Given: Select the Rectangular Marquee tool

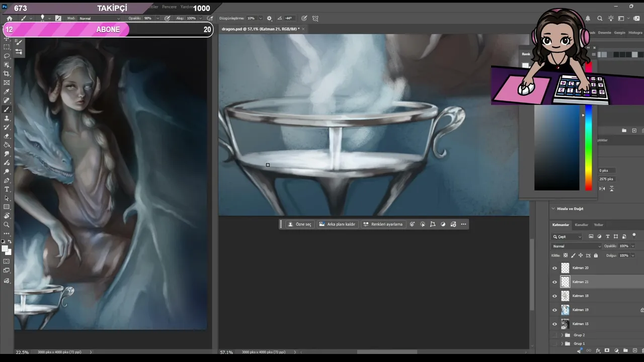Looking at the screenshot, I should 7,47.
